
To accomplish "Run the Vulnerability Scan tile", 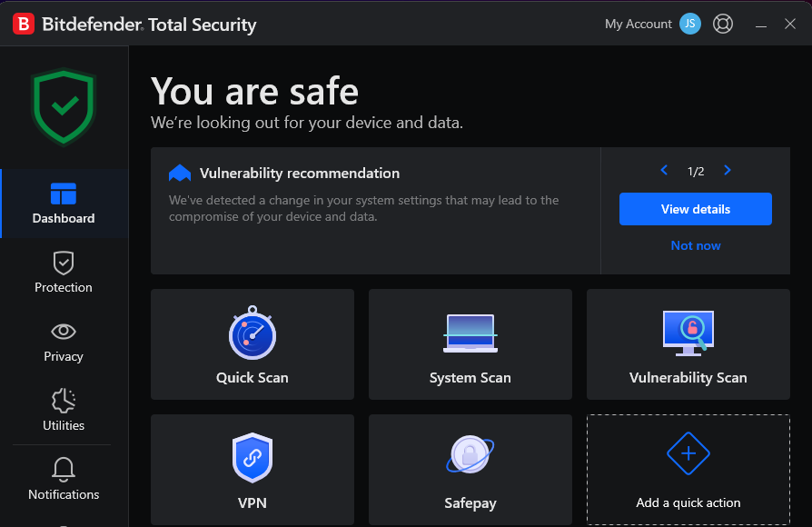I will click(x=688, y=344).
